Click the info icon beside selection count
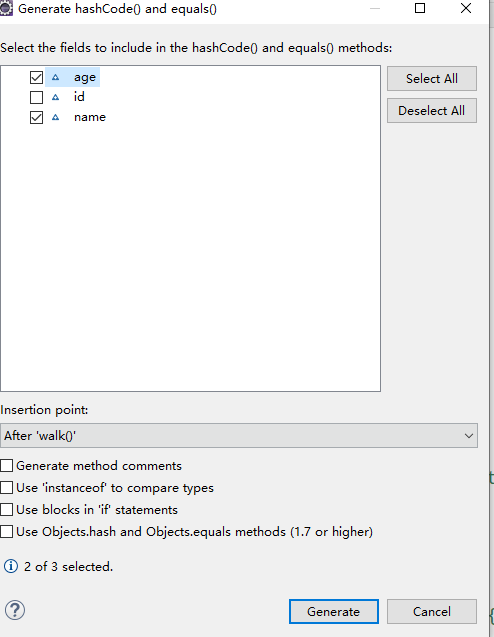This screenshot has width=494, height=637. click(x=11, y=566)
